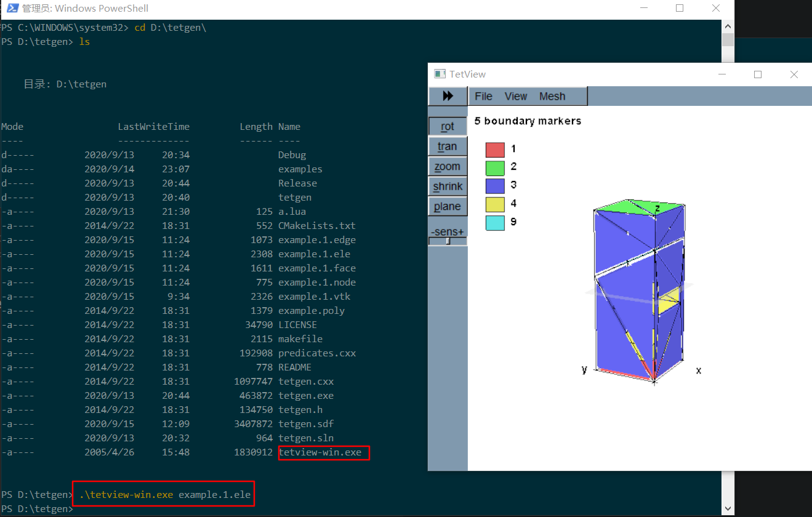Screen dimensions: 812x517
Task: Click the 'Mode' column header
Action: tap(12, 126)
